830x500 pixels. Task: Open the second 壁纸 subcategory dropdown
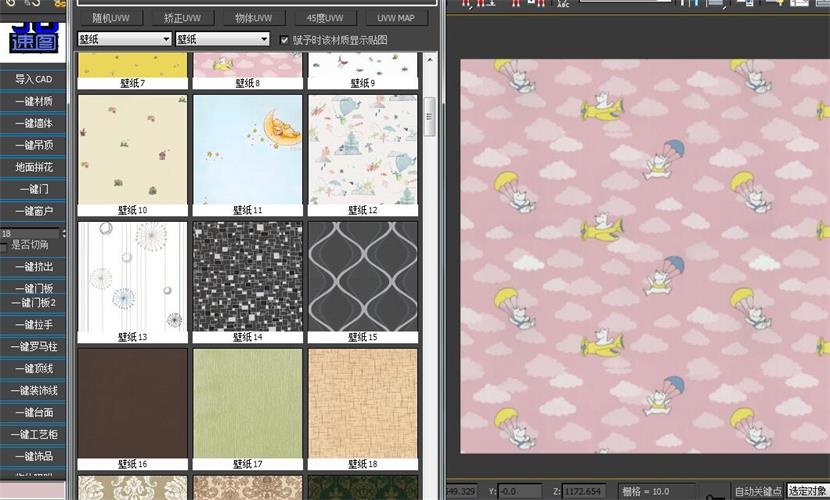point(222,39)
